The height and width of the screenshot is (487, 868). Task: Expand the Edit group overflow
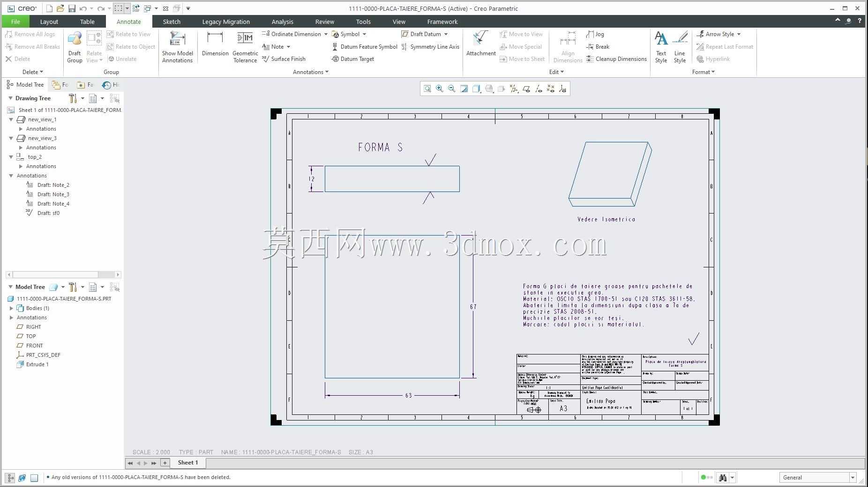point(556,72)
